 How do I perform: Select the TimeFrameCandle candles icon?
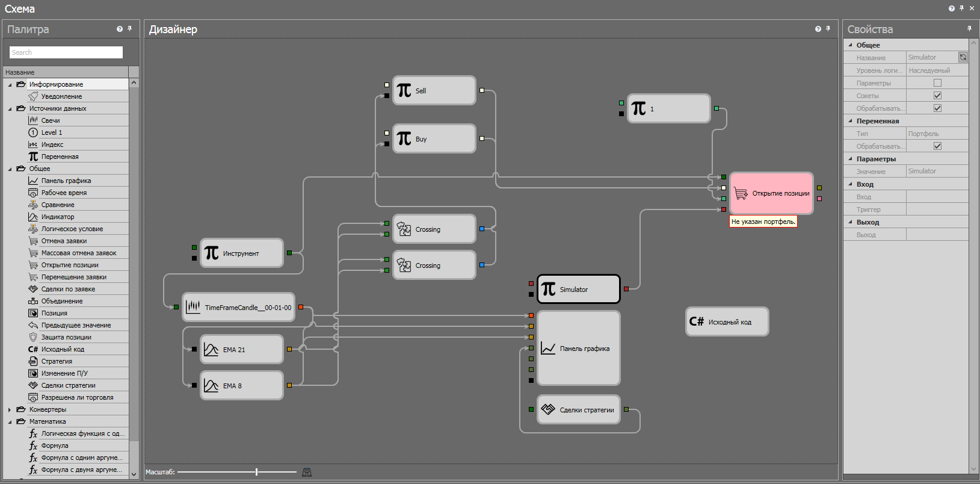click(x=193, y=307)
